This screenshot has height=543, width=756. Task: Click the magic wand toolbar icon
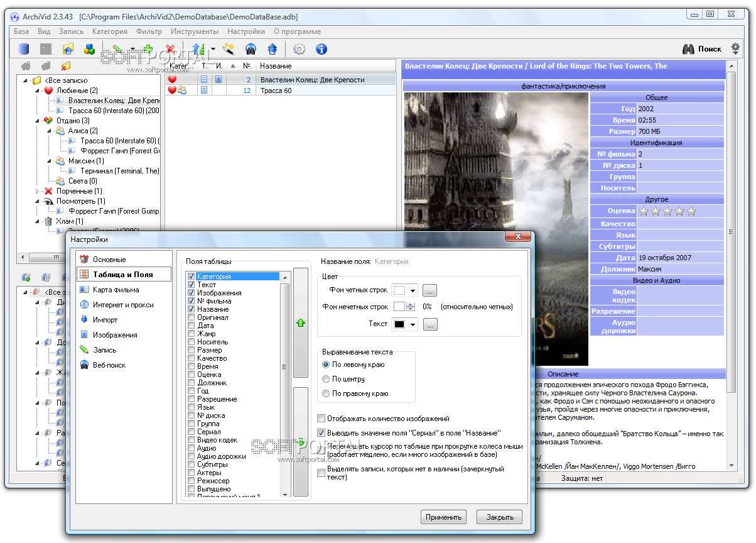point(229,49)
